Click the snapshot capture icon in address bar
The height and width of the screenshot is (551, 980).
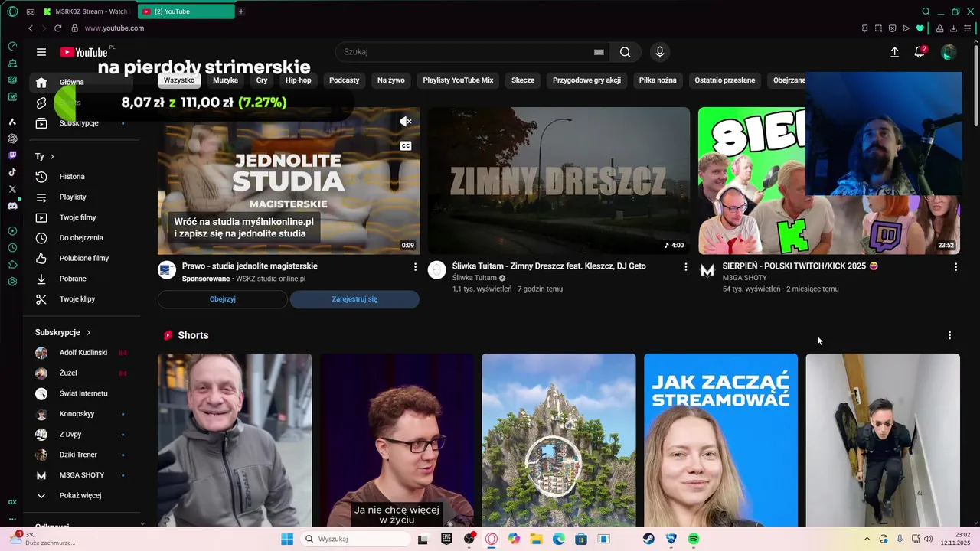point(878,28)
